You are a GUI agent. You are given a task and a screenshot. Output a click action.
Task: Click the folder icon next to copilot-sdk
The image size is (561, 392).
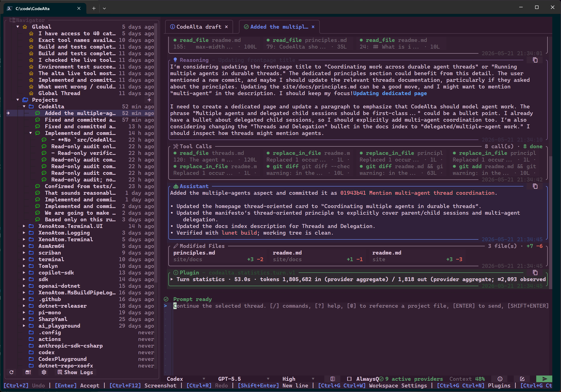click(31, 273)
